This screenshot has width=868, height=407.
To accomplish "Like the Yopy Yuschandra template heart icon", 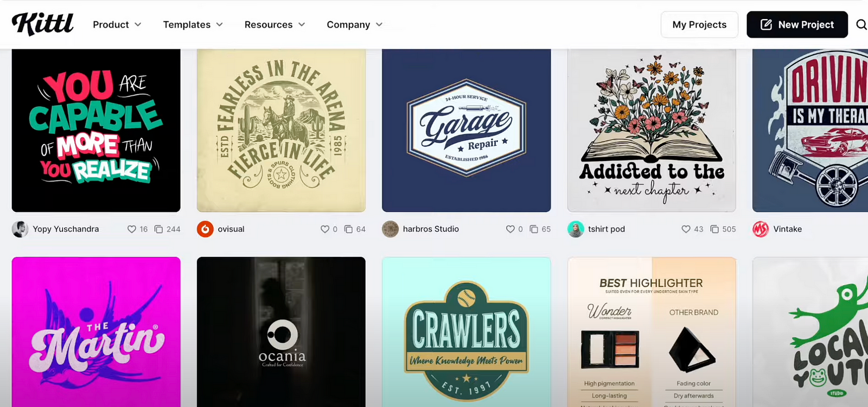I will click(x=131, y=229).
